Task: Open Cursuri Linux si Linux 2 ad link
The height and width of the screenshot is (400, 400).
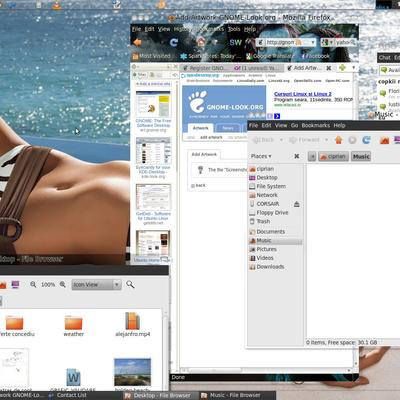Action: (303, 94)
